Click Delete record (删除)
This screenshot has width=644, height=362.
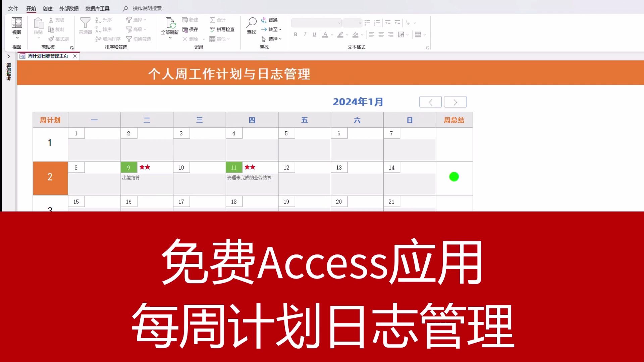[190, 39]
